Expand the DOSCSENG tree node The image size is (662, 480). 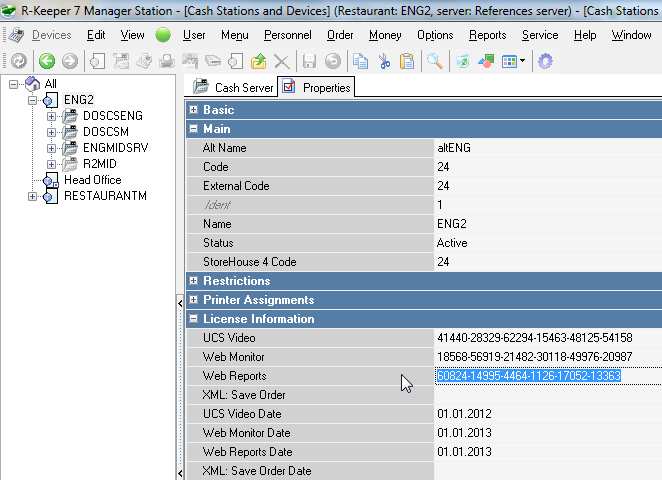pyautogui.click(x=52, y=116)
